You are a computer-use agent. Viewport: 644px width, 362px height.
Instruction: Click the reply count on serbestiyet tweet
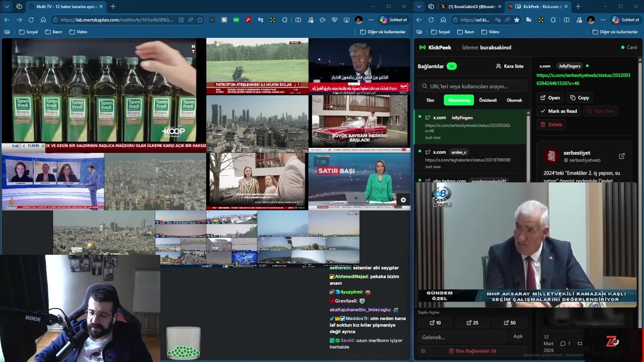click(x=565, y=344)
